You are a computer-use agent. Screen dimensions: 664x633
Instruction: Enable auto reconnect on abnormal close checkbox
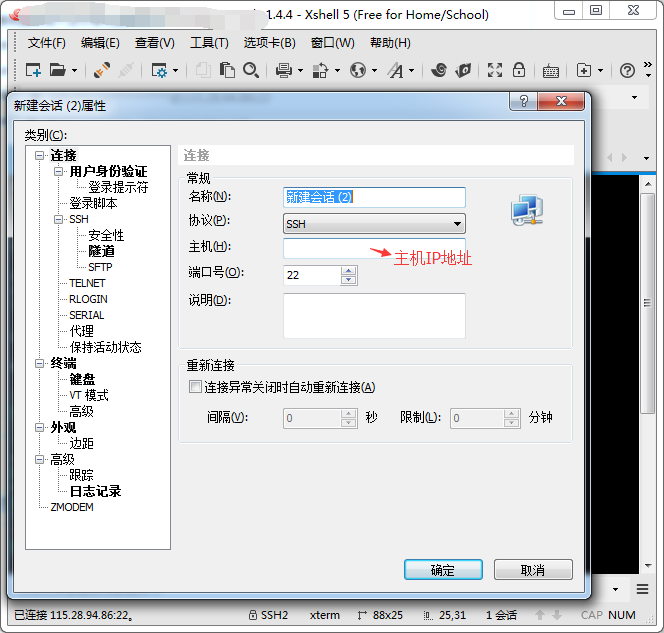pos(195,387)
